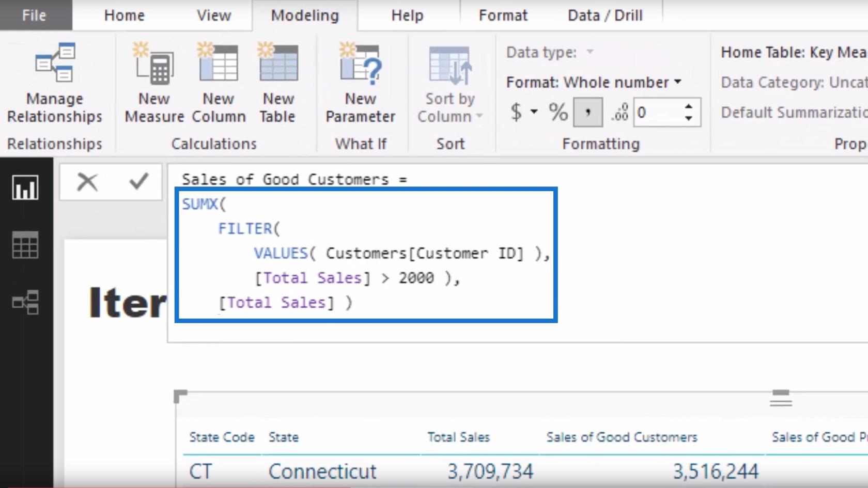Increase decimal places with up arrow

688,106
